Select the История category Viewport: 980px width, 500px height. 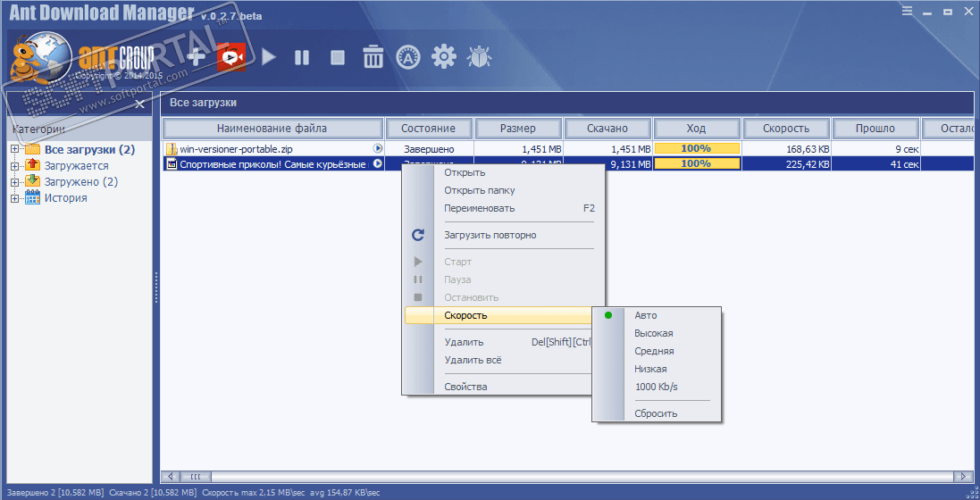click(x=65, y=199)
